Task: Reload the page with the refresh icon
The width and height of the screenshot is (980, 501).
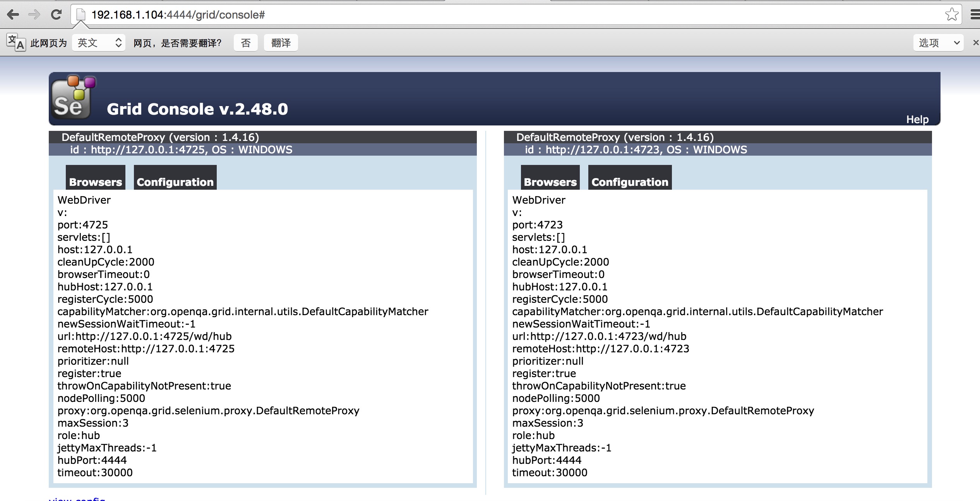Action: tap(57, 15)
